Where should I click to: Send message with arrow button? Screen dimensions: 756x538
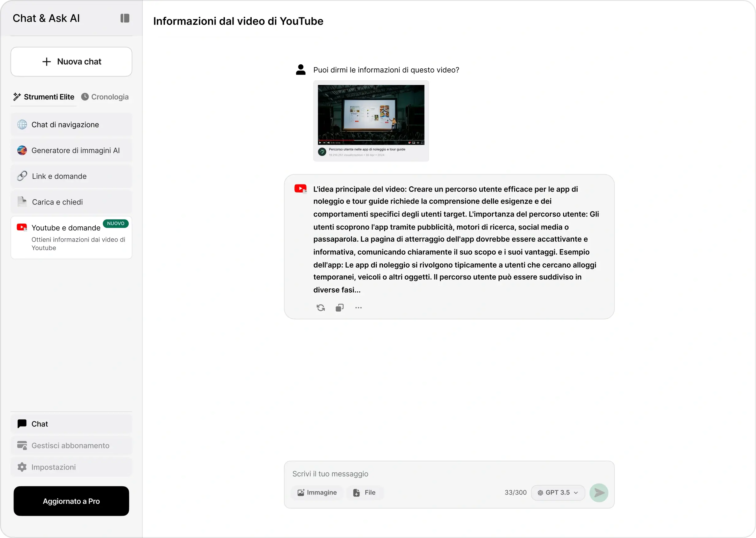599,493
